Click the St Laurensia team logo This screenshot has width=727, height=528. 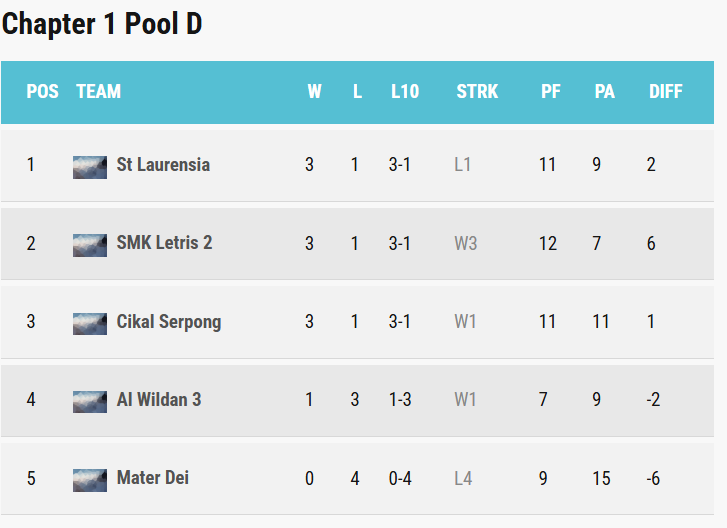pos(90,166)
